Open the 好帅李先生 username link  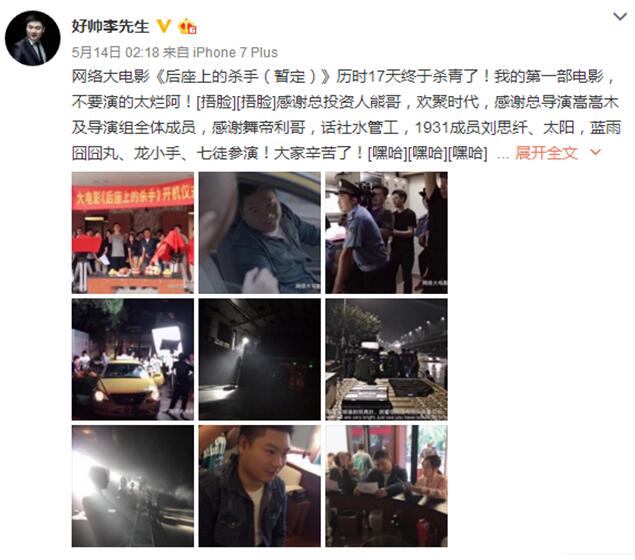click(111, 27)
